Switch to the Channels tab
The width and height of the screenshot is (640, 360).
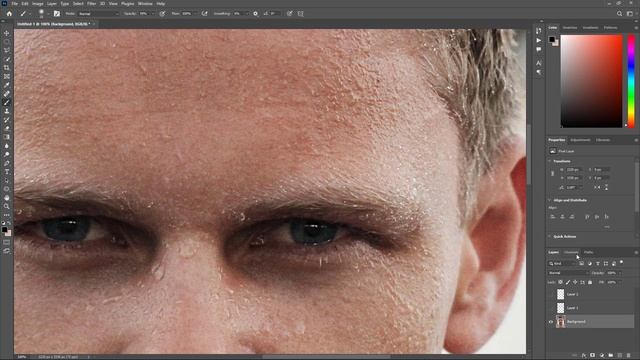coord(571,252)
